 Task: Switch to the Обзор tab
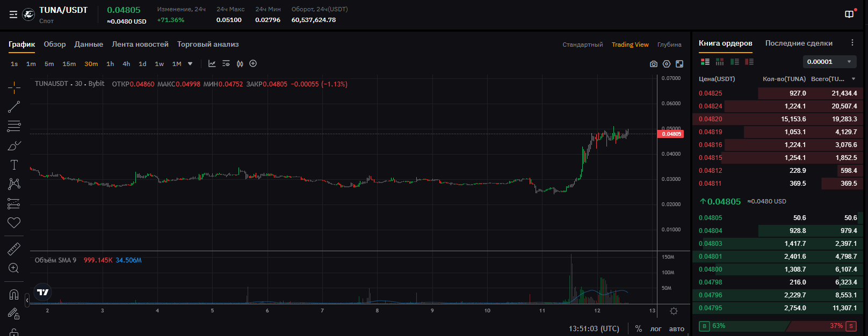[x=55, y=44]
